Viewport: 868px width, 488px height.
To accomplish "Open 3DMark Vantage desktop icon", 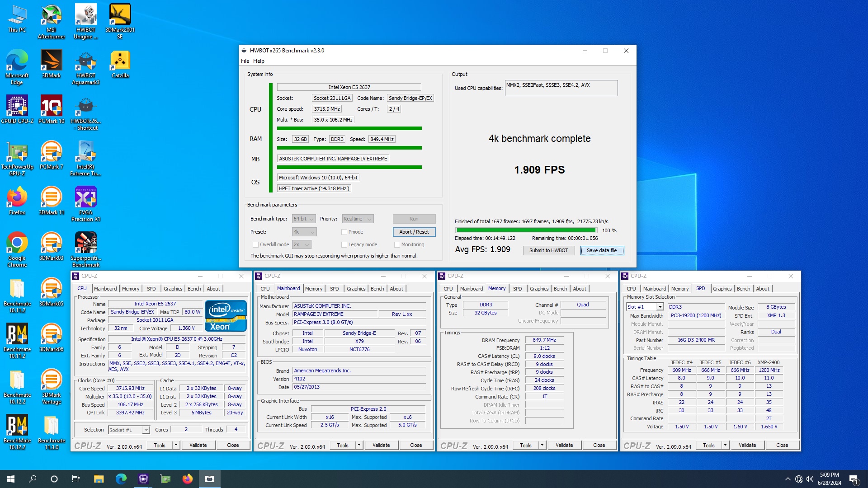I will pyautogui.click(x=51, y=387).
